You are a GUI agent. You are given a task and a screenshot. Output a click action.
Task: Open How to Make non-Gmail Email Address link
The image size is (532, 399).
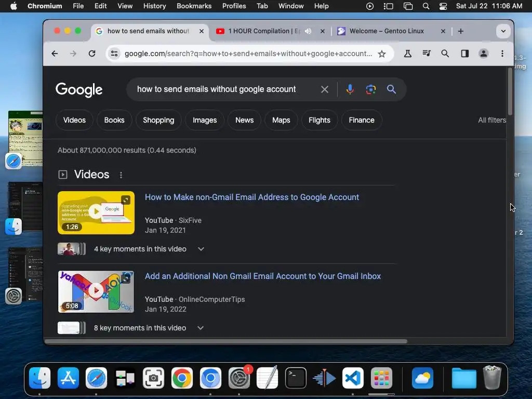coord(252,197)
